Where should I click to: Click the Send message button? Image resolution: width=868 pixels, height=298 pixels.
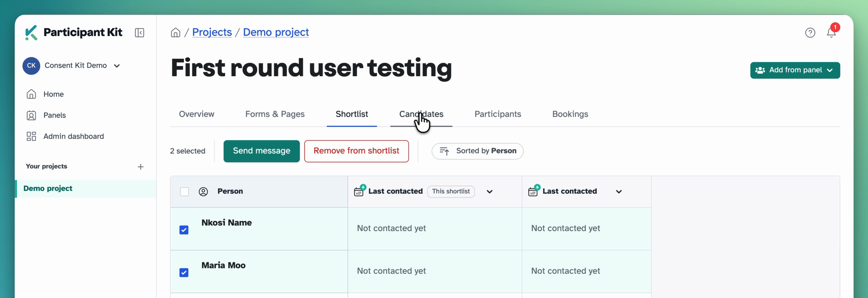tap(261, 151)
